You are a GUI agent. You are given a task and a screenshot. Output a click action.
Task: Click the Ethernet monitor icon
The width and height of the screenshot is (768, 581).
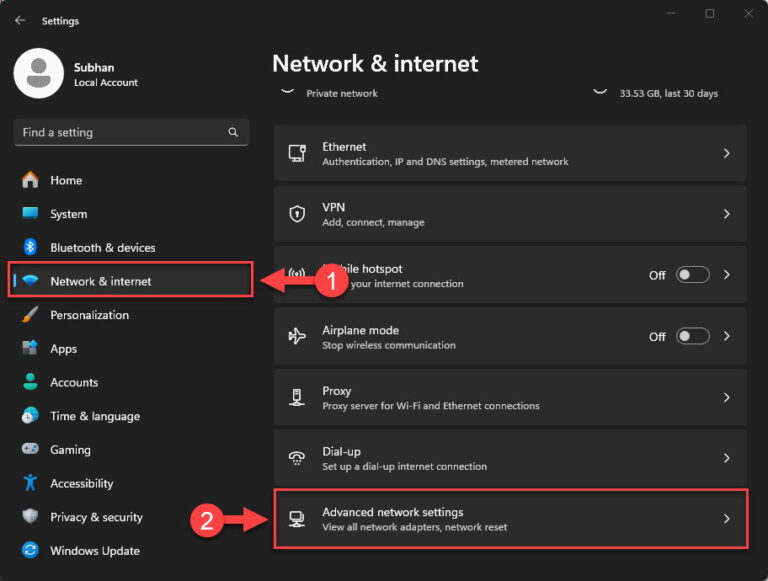(x=297, y=153)
